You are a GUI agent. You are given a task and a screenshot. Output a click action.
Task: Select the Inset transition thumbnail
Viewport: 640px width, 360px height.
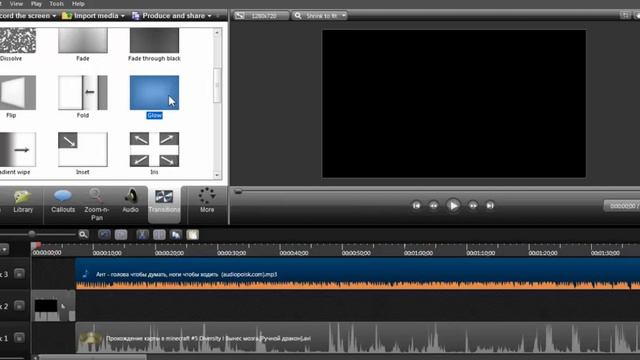pyautogui.click(x=83, y=149)
